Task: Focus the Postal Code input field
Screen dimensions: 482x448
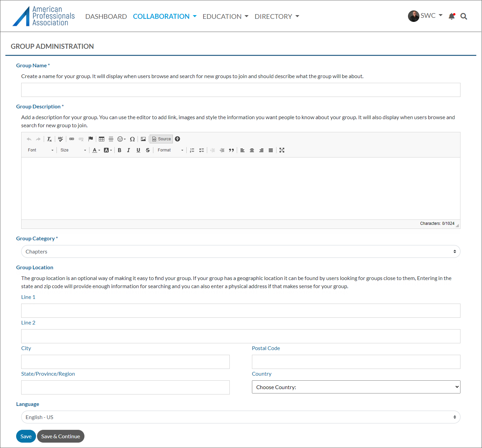Action: [x=356, y=362]
